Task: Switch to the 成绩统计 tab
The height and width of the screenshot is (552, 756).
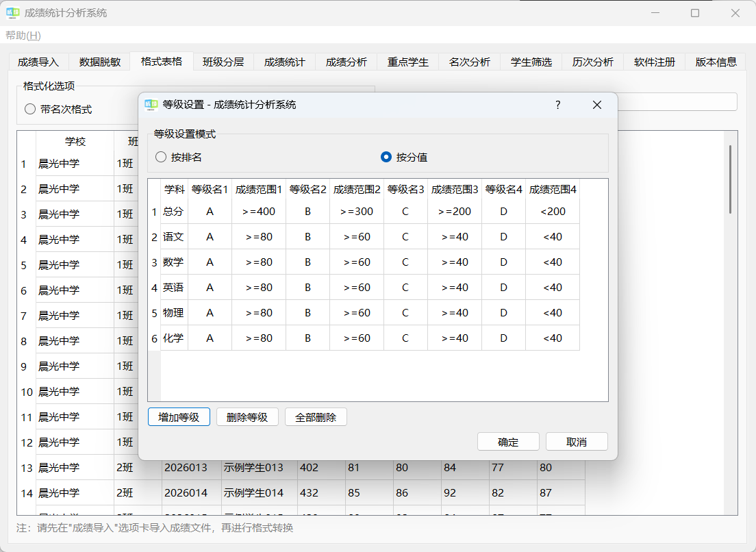Action: [x=284, y=62]
